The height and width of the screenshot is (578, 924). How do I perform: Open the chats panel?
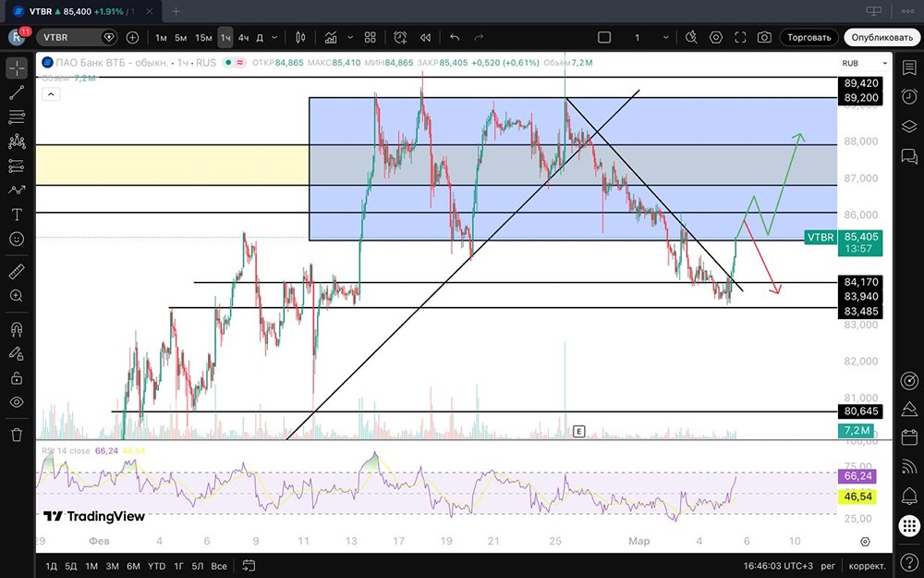click(x=909, y=155)
